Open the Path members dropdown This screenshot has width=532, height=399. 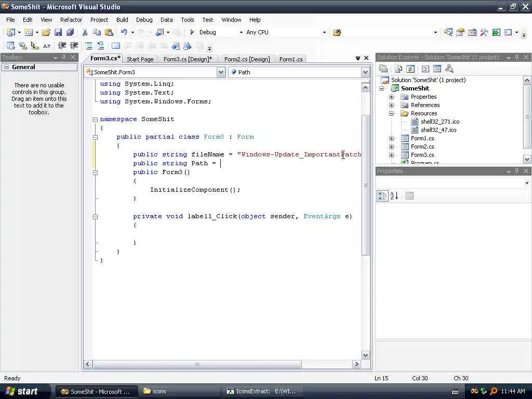coord(365,72)
